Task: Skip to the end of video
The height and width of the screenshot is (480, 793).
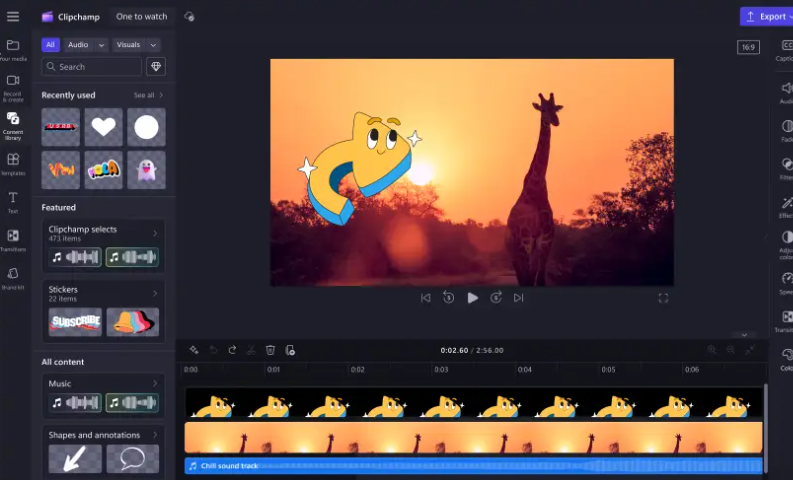Action: point(518,298)
